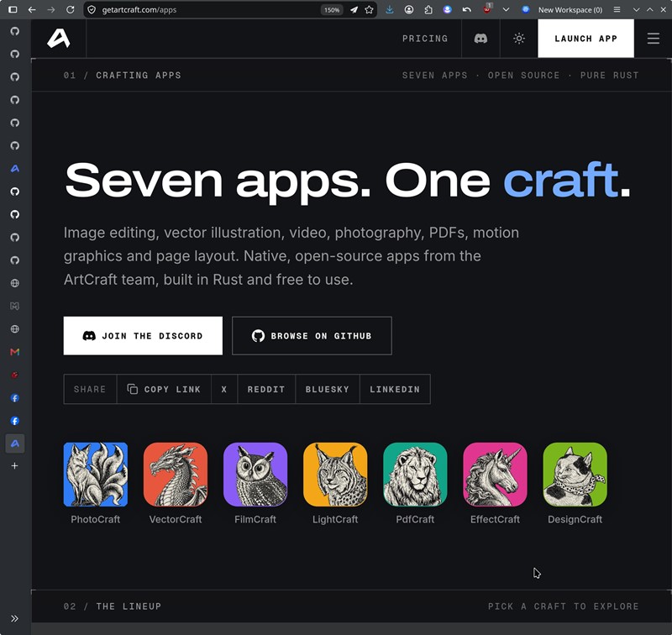Open the Gmail tab in the sidebar

14,352
